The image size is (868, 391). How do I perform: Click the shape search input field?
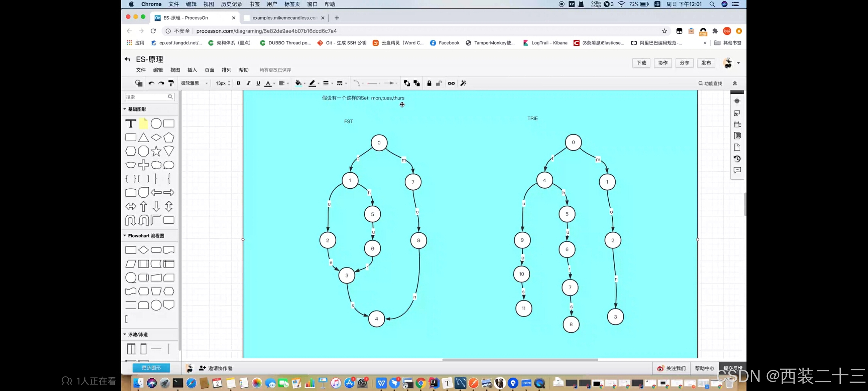coord(149,97)
